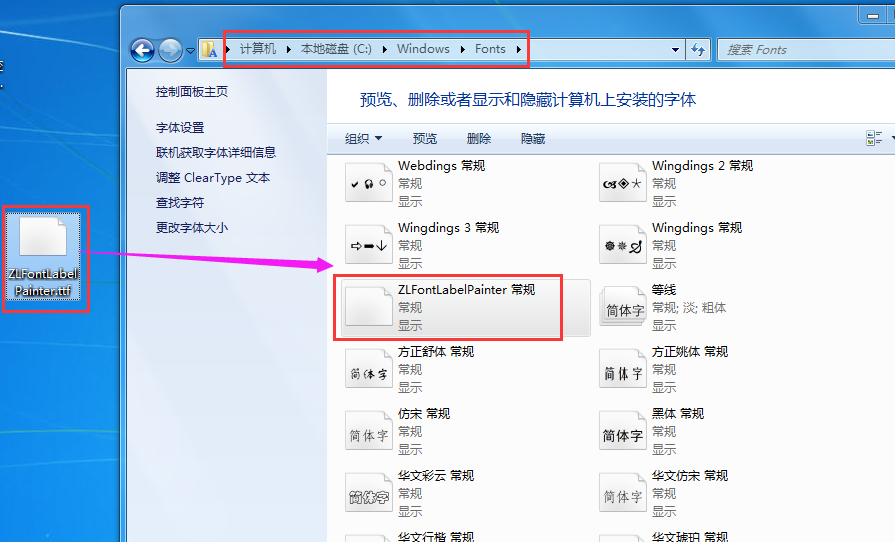This screenshot has height=542, width=895.
Task: Expand the arrow after Fonts in address bar
Action: tap(518, 49)
